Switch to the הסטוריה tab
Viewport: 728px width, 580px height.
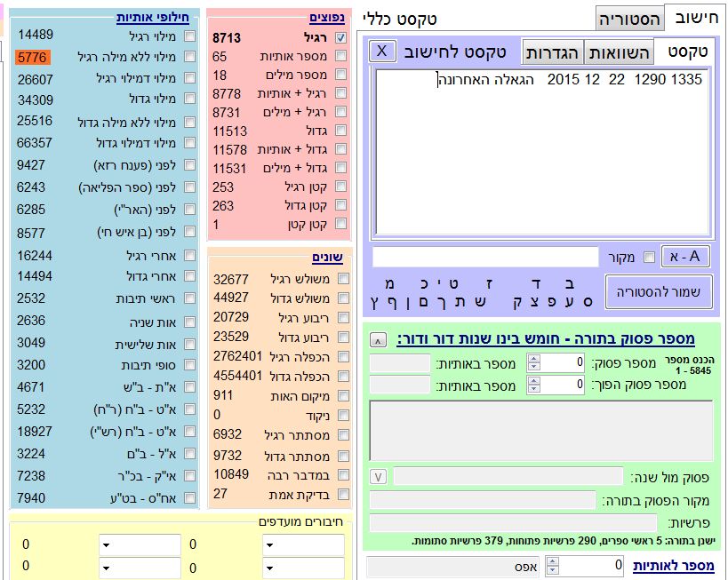click(x=629, y=20)
